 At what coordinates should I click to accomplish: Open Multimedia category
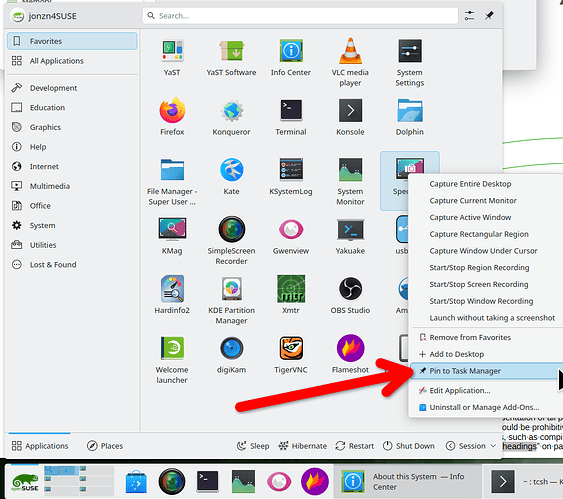tap(72, 186)
